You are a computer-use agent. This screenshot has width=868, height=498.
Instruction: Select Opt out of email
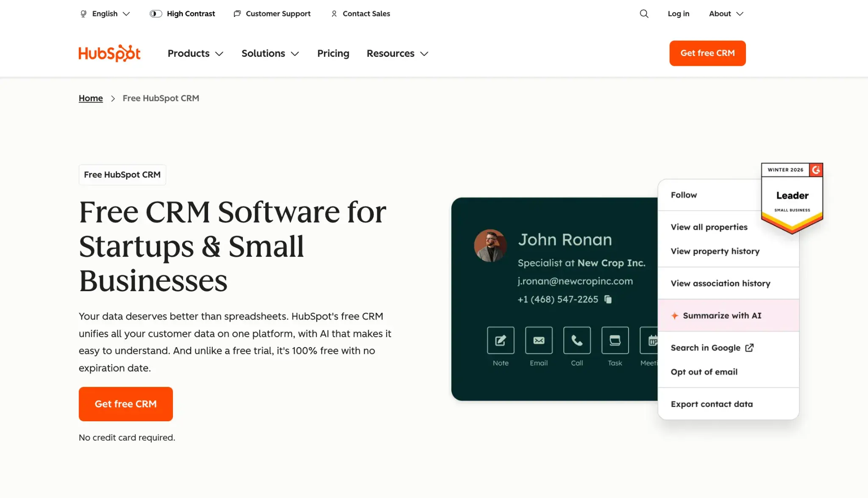click(x=704, y=372)
